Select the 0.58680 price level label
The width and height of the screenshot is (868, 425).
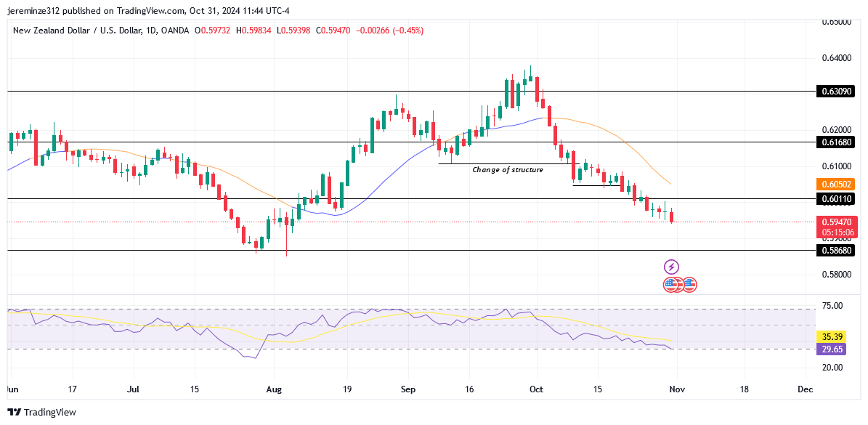[835, 250]
